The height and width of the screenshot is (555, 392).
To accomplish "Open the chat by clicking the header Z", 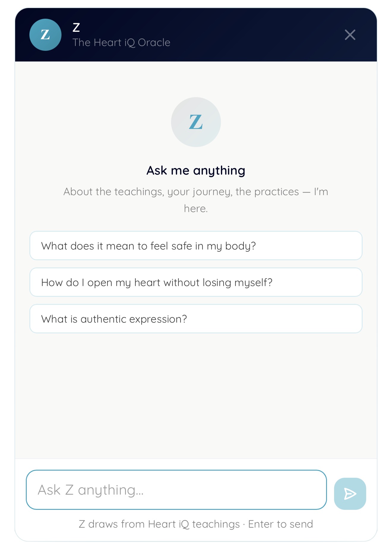I will (45, 35).
